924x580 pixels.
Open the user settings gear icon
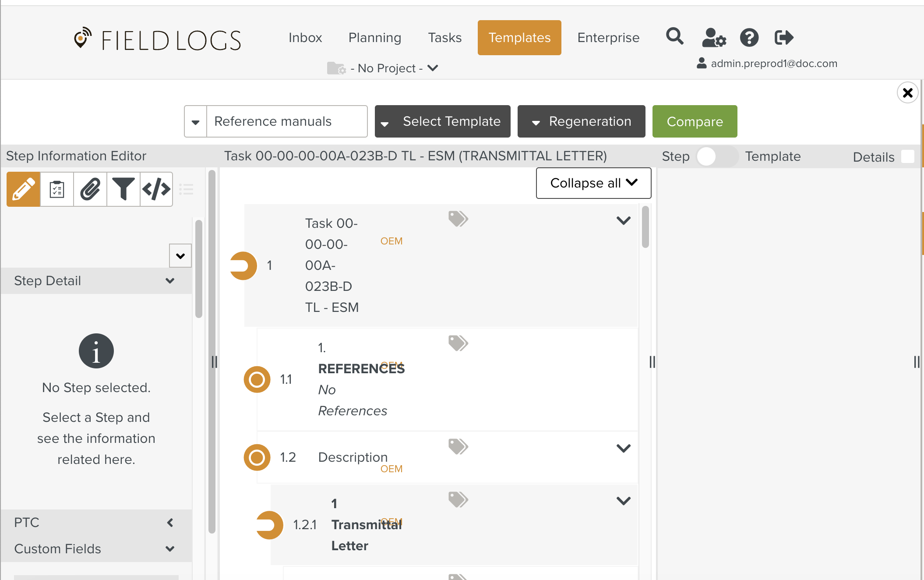click(x=714, y=38)
